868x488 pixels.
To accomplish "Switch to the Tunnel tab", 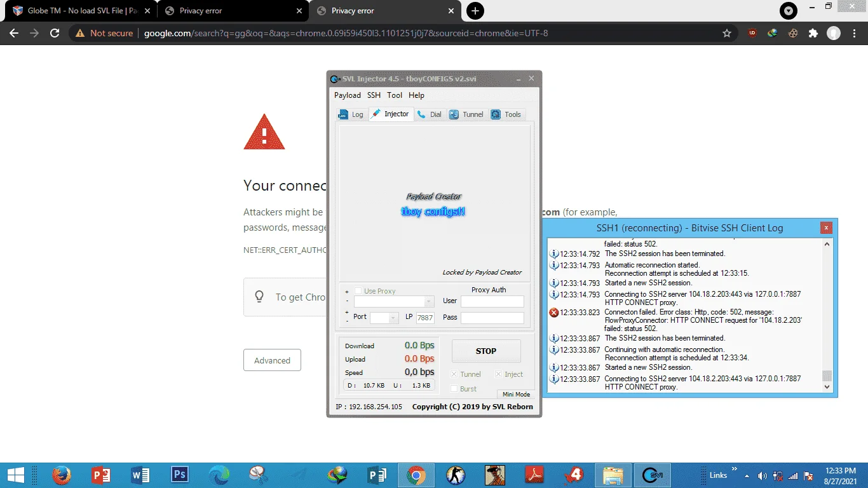I will (x=466, y=114).
